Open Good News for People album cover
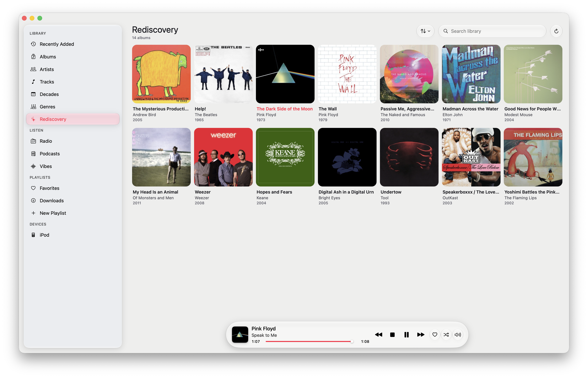 (533, 74)
